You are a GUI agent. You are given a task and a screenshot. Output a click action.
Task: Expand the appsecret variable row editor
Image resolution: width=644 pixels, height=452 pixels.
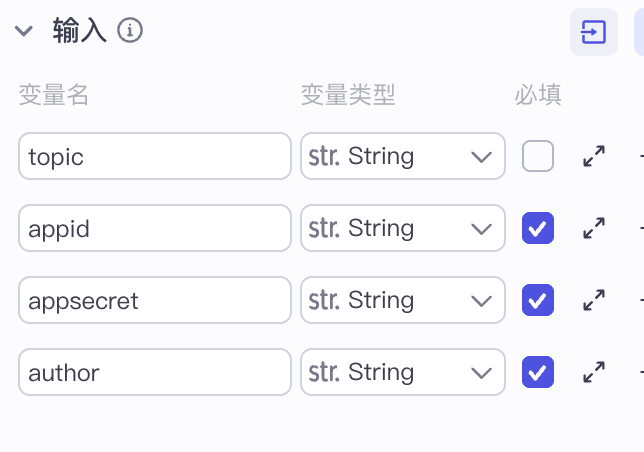pyautogui.click(x=594, y=301)
